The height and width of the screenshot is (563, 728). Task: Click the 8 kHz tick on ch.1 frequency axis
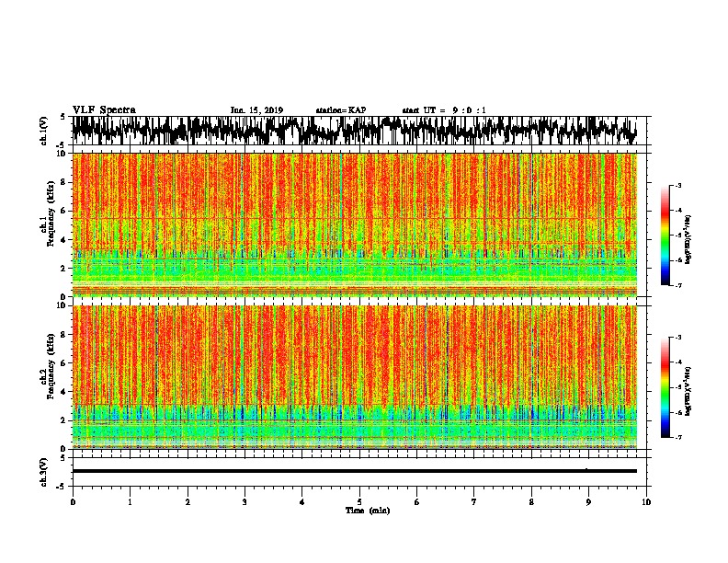[64, 182]
